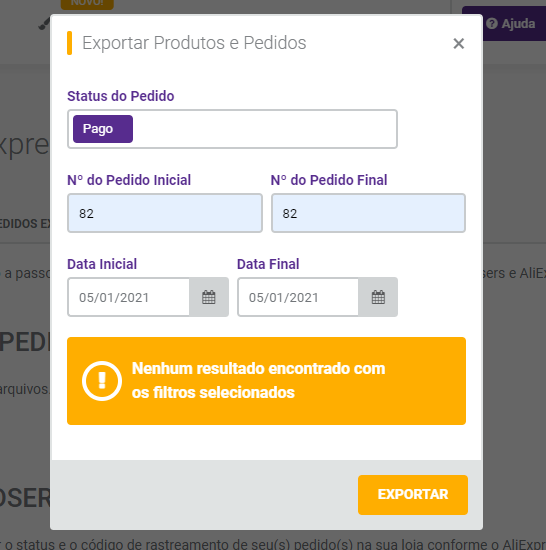Click the Data Inicial date text field
Screen dimensions: 546x550
click(129, 297)
